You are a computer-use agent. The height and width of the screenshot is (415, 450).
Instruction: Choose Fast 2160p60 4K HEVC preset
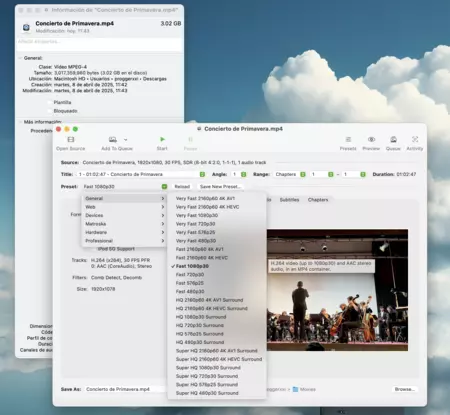click(x=217, y=258)
